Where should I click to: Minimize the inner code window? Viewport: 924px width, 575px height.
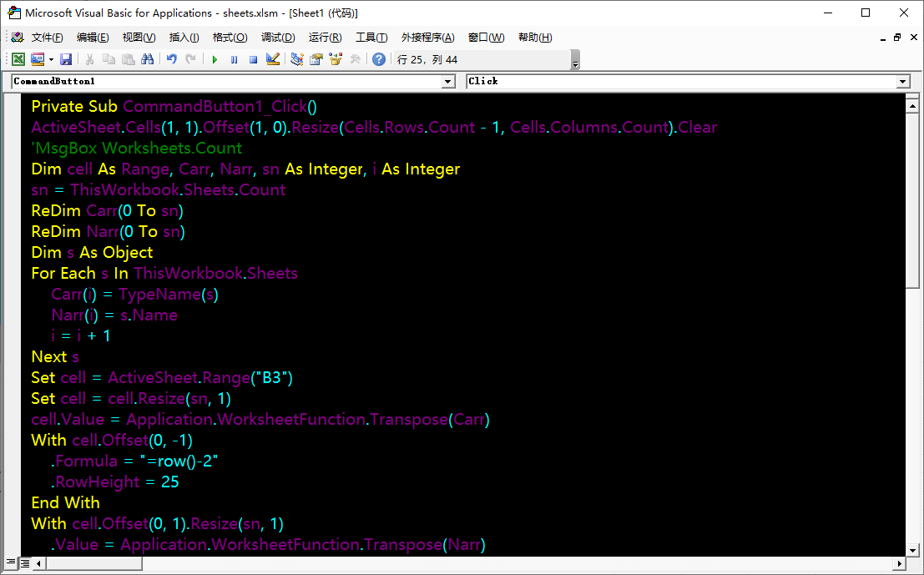tap(883, 38)
